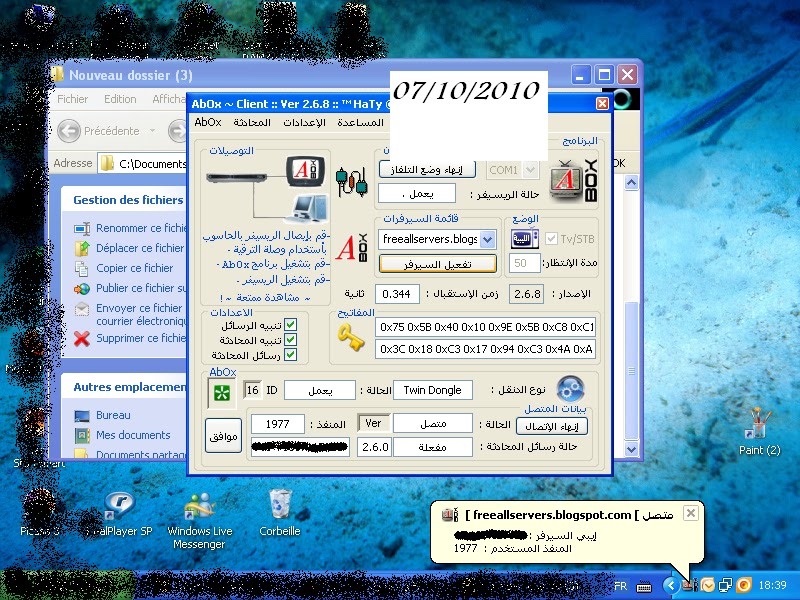The image size is (800, 600).
Task: Toggle the Tv/STB checkbox
Action: click(551, 239)
